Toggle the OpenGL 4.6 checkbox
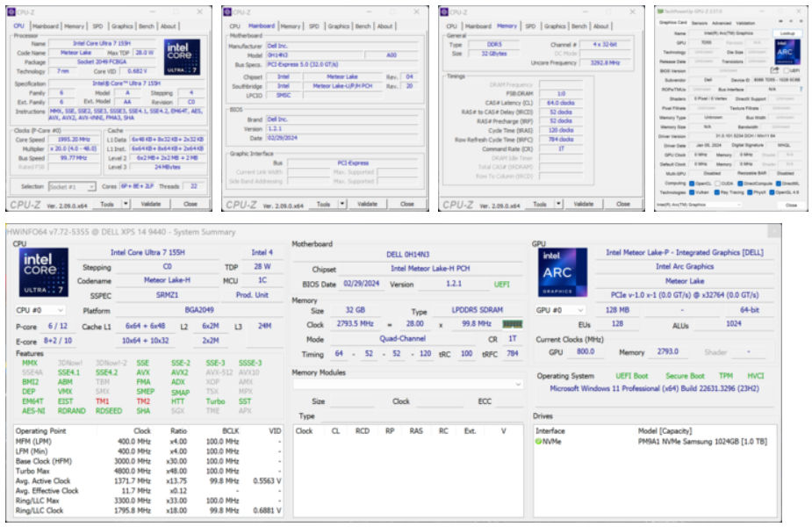The width and height of the screenshot is (812, 527). pyautogui.click(x=772, y=192)
